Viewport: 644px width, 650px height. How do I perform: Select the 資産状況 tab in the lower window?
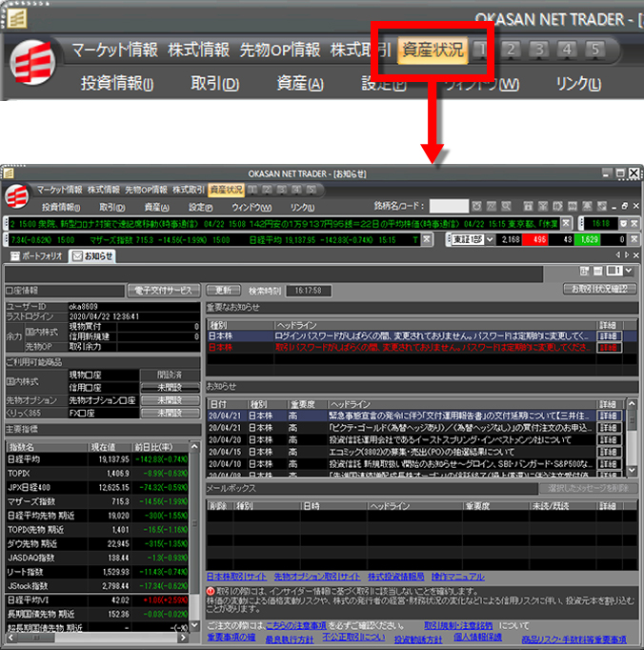click(x=226, y=190)
